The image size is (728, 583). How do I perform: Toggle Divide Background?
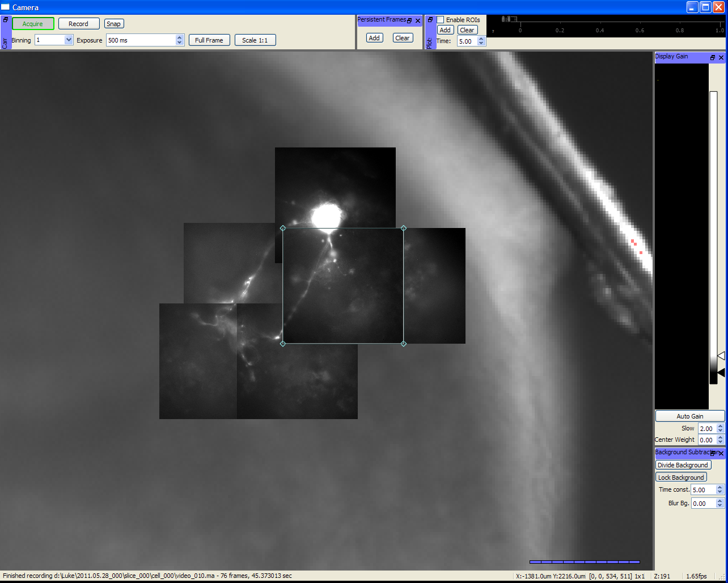(683, 465)
